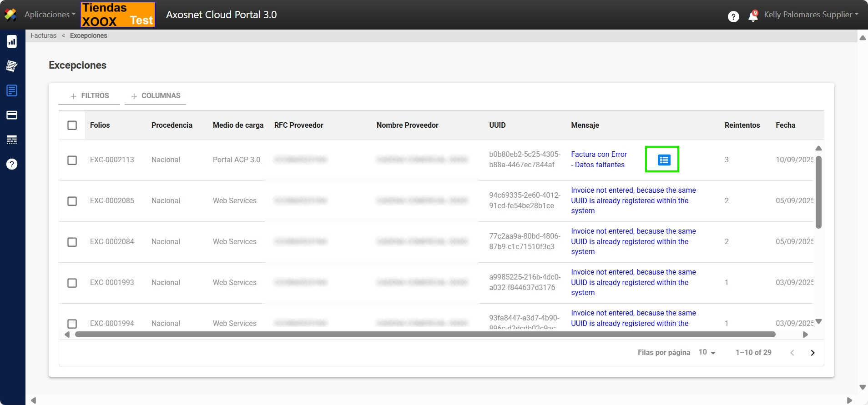868x405 pixels.
Task: Check the box for EXC-0002084
Action: click(x=72, y=242)
